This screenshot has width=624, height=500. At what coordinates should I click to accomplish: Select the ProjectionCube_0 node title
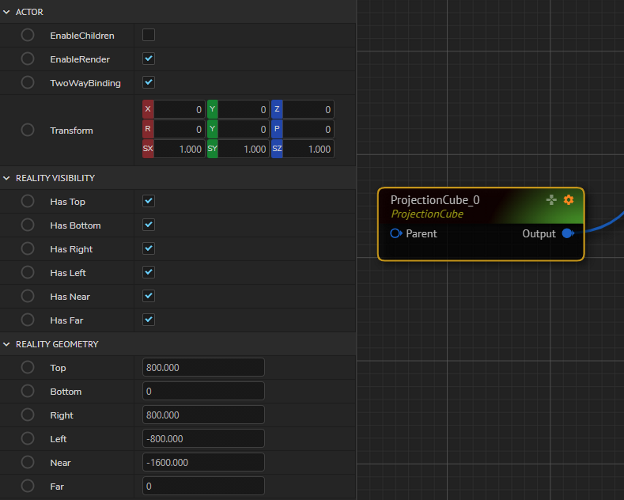[x=435, y=200]
